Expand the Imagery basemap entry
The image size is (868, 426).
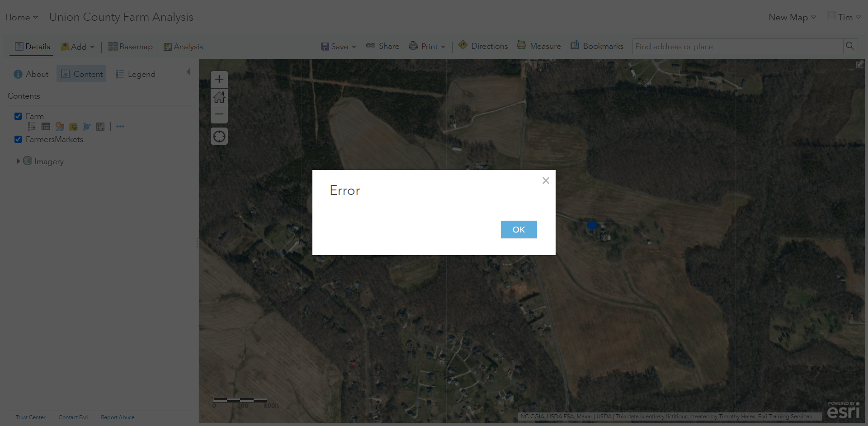pos(18,161)
